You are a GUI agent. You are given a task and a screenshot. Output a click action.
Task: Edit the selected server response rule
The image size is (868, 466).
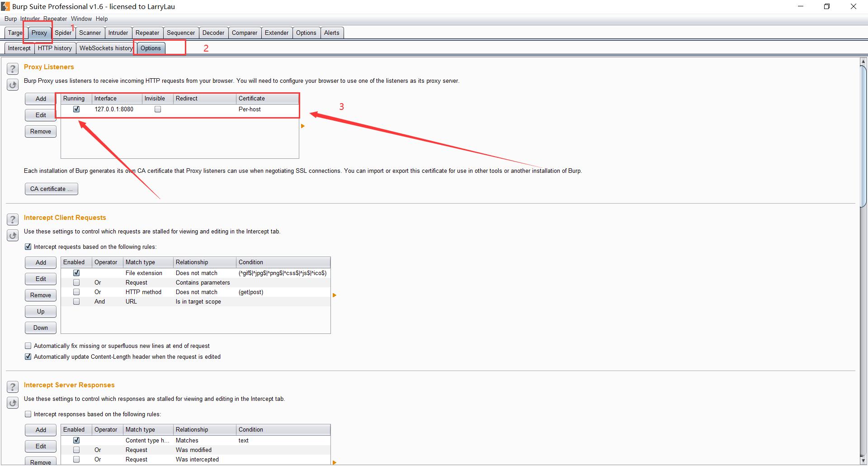click(x=41, y=446)
